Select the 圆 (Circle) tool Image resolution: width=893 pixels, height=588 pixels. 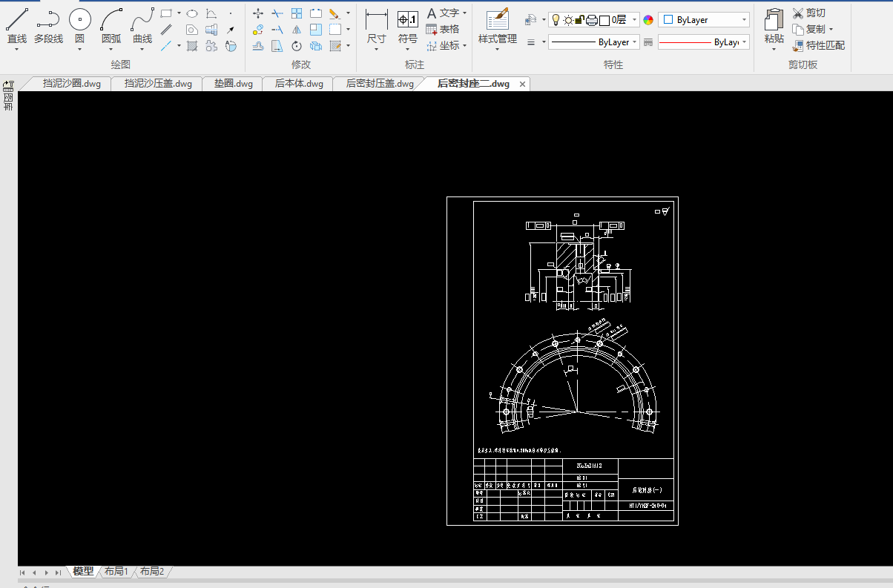[79, 21]
